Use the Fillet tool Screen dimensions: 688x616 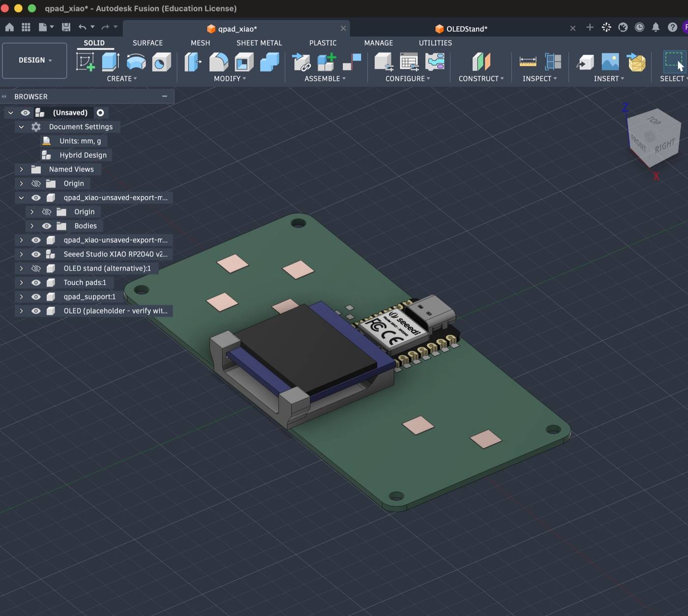click(219, 62)
